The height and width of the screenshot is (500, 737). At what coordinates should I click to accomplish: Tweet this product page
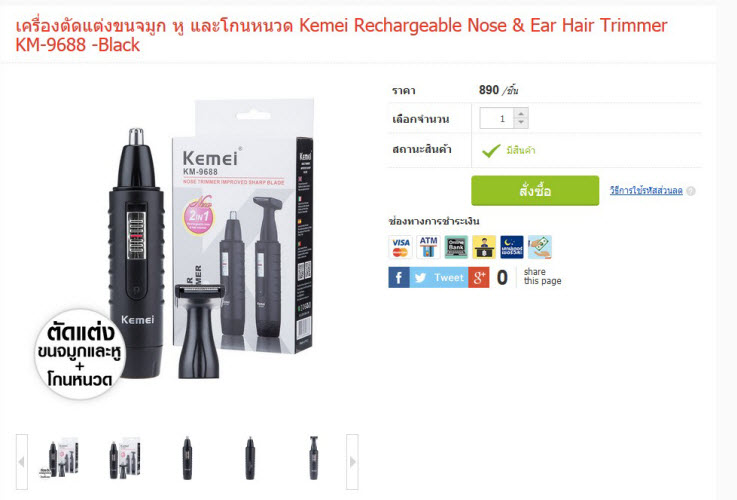(439, 277)
